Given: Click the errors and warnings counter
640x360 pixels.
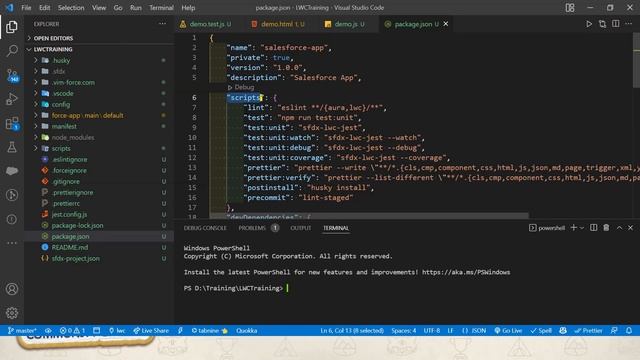Looking at the screenshot, I should tap(72, 331).
